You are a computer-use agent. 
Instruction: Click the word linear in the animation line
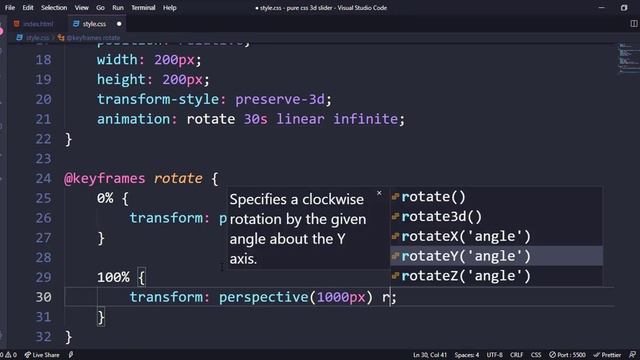300,119
